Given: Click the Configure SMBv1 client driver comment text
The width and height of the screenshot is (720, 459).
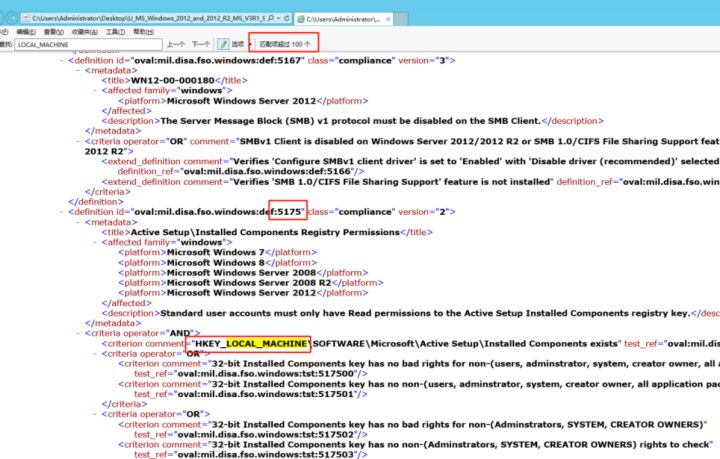Looking at the screenshot, I should point(476,162).
